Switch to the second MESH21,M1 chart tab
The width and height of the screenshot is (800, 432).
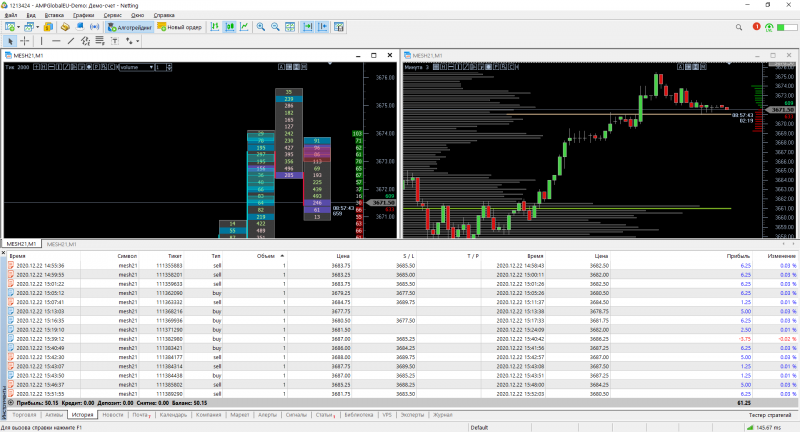[x=61, y=244]
